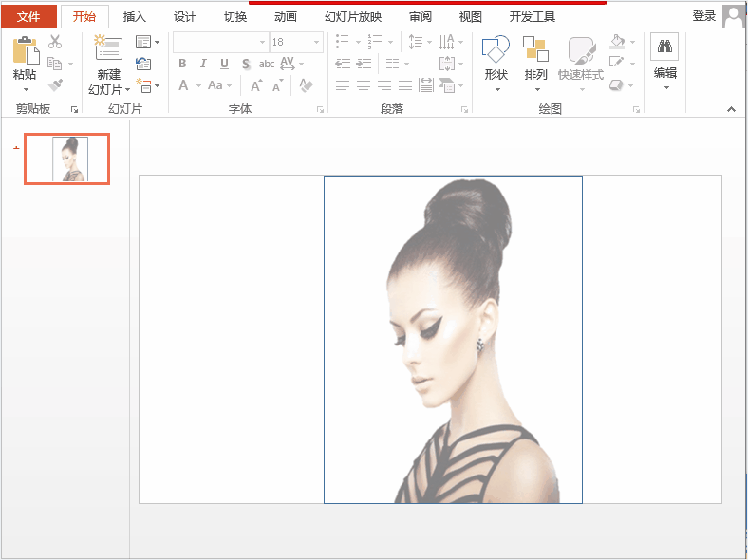Switch to the 动画 Animations tab
The height and width of the screenshot is (560, 748).
(x=286, y=17)
